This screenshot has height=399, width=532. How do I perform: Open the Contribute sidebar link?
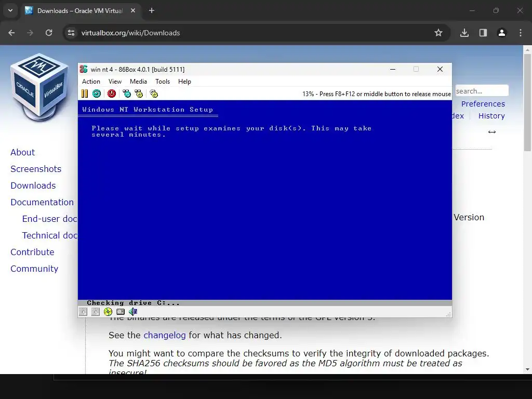click(32, 252)
